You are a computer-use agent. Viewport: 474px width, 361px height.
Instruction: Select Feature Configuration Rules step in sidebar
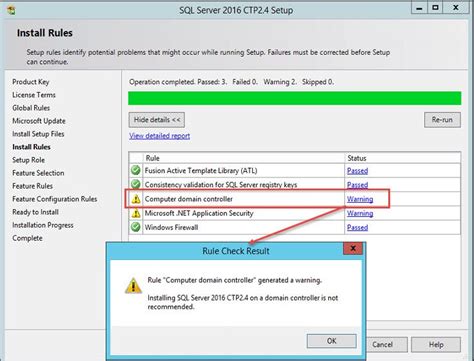tap(55, 199)
